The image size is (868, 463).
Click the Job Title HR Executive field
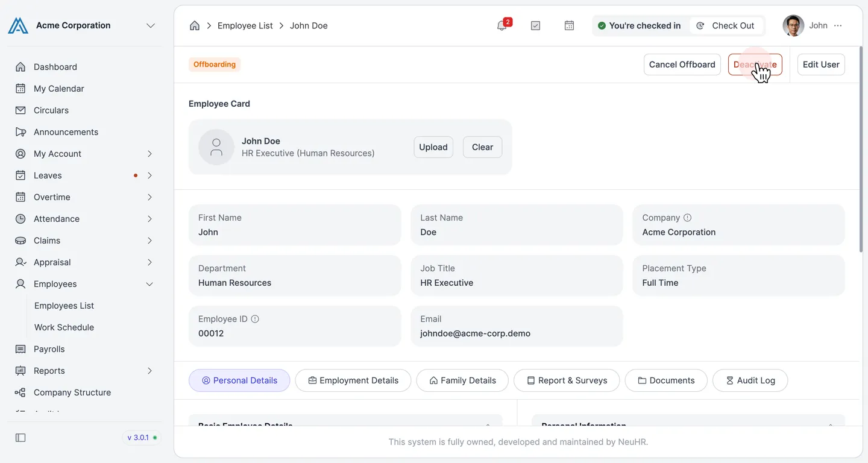click(x=517, y=276)
